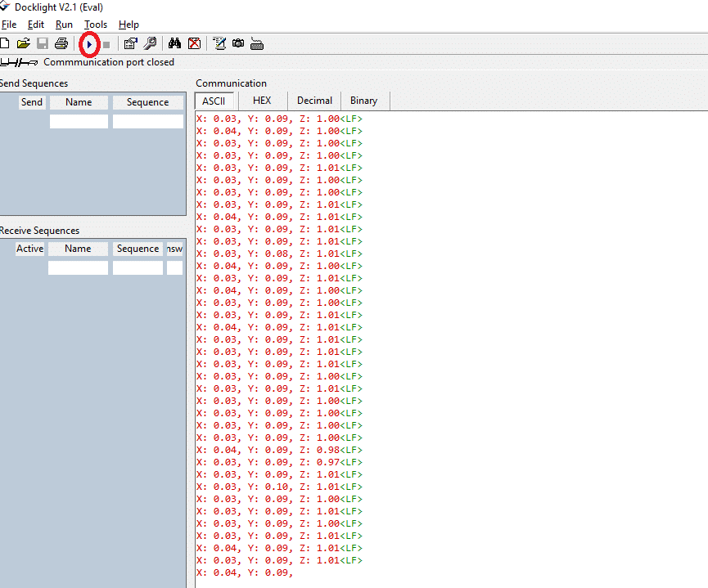Click the New Project toolbar icon

tap(5, 43)
